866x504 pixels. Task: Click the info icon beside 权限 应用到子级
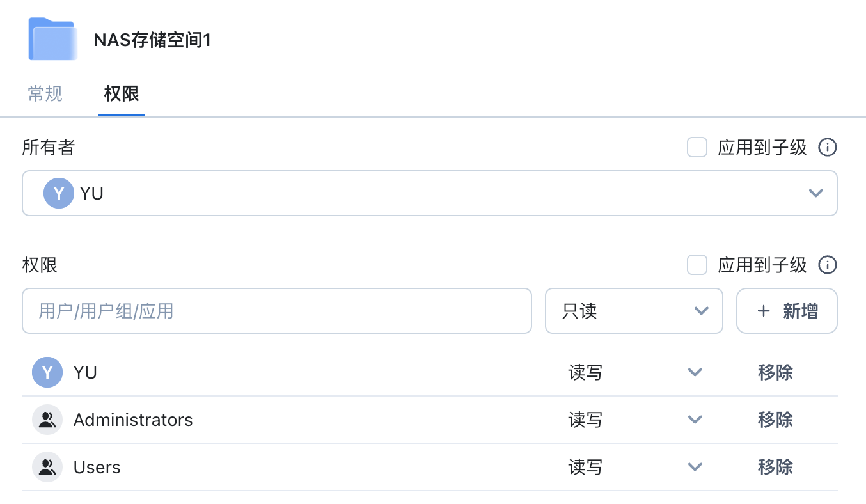[828, 265]
